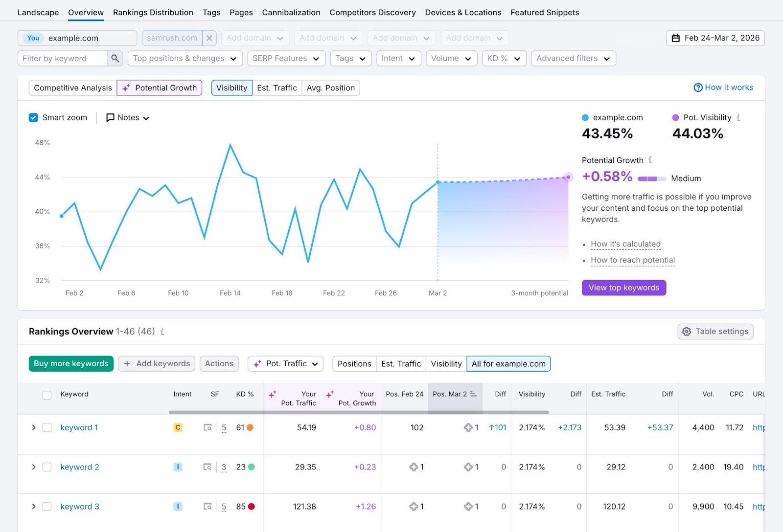Click the keyword filter search magnifier icon

click(x=115, y=58)
